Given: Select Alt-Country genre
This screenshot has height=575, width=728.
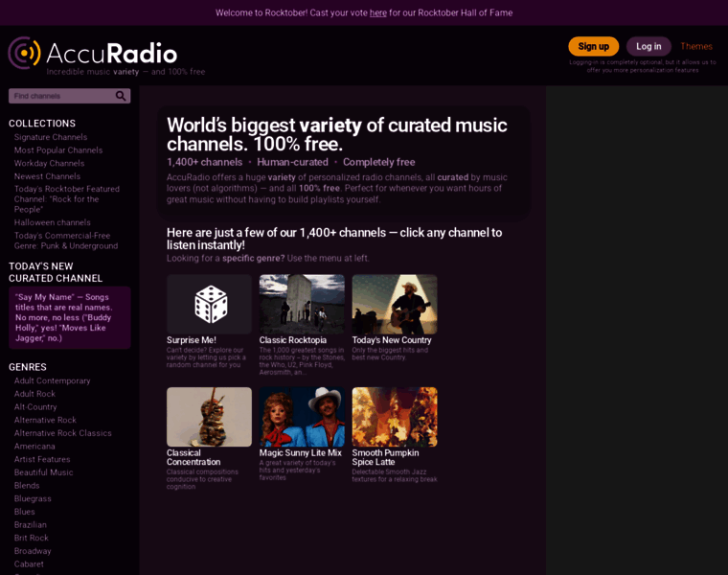Looking at the screenshot, I should click(x=35, y=407).
